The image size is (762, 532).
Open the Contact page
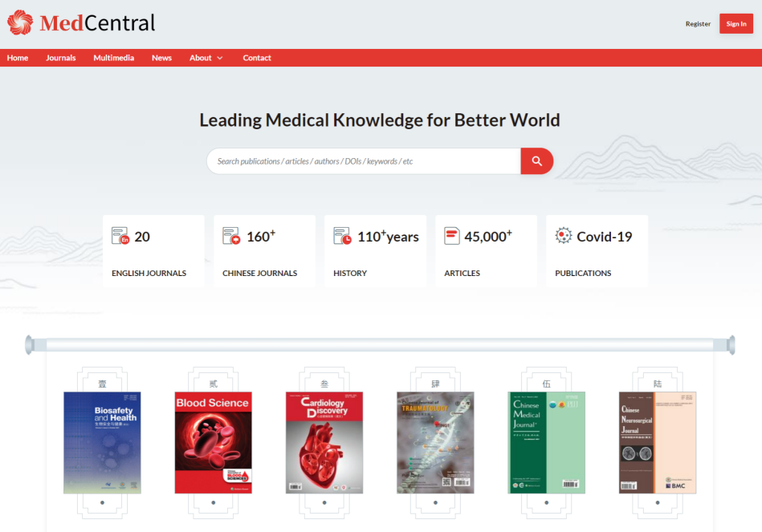pos(257,58)
